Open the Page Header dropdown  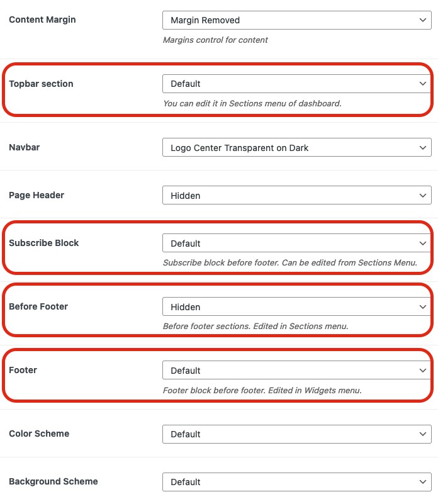(x=297, y=195)
